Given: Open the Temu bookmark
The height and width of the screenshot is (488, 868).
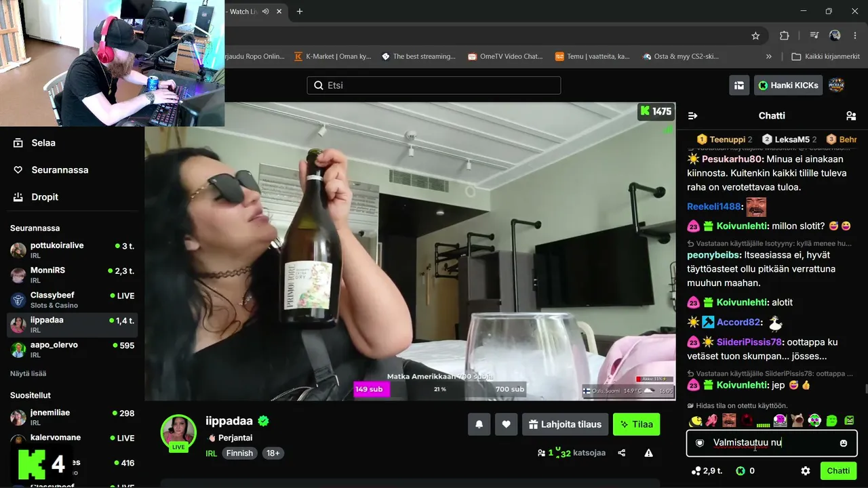Looking at the screenshot, I should 593,57.
